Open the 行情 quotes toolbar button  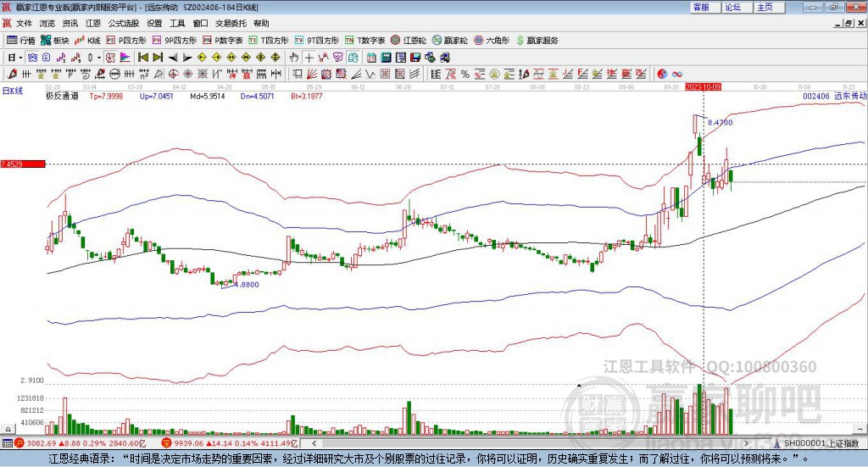20,41
